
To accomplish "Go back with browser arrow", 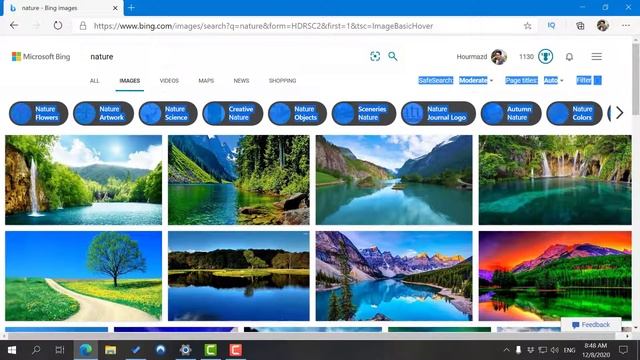I will 14,25.
